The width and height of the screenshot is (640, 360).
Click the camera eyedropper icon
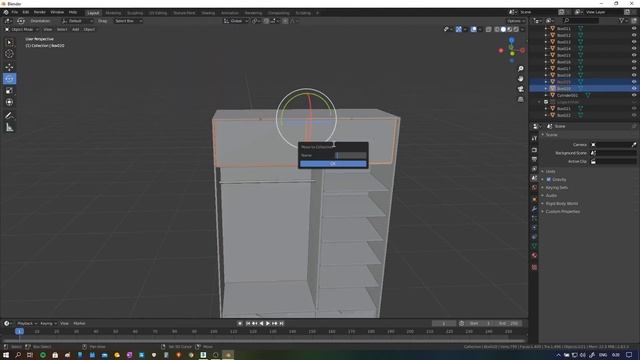pos(633,144)
